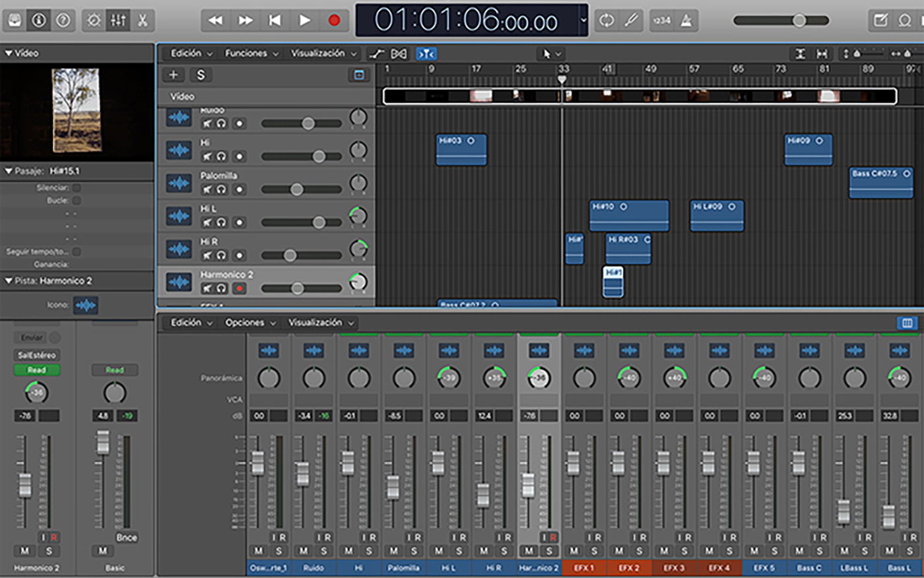Click Palomilla track waveform icon
This screenshot has width=924, height=578.
(x=179, y=183)
